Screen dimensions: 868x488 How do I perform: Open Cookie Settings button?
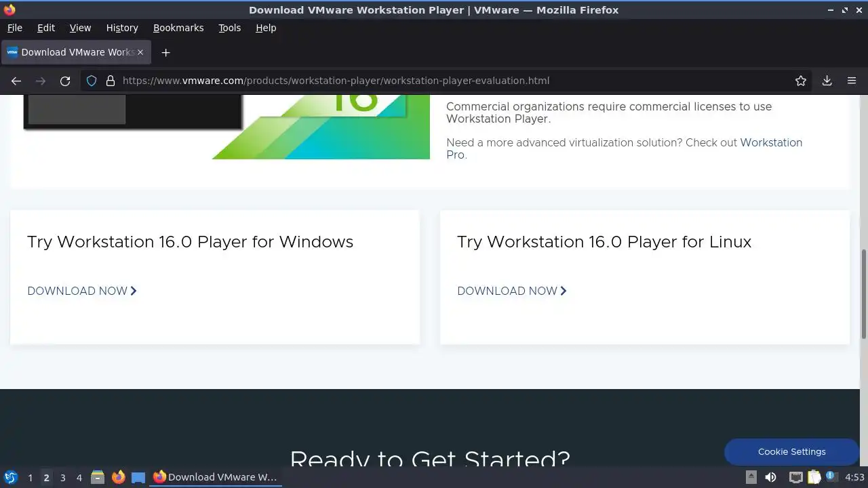pyautogui.click(x=791, y=451)
